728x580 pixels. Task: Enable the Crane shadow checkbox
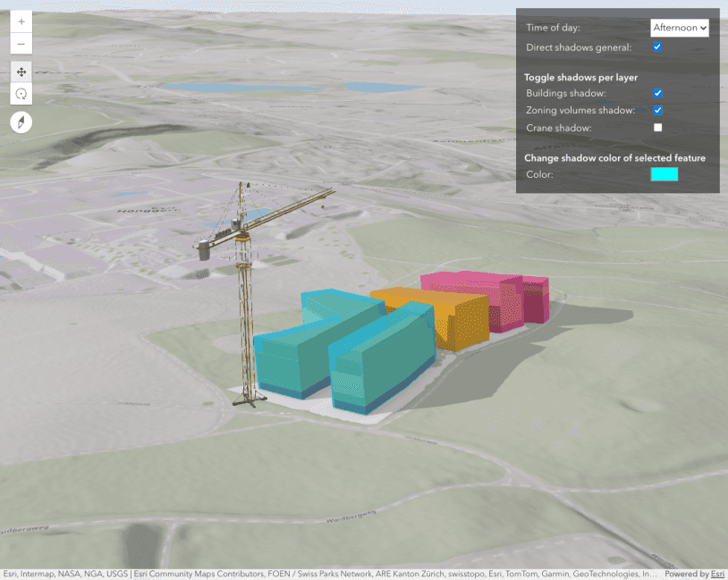(x=657, y=128)
